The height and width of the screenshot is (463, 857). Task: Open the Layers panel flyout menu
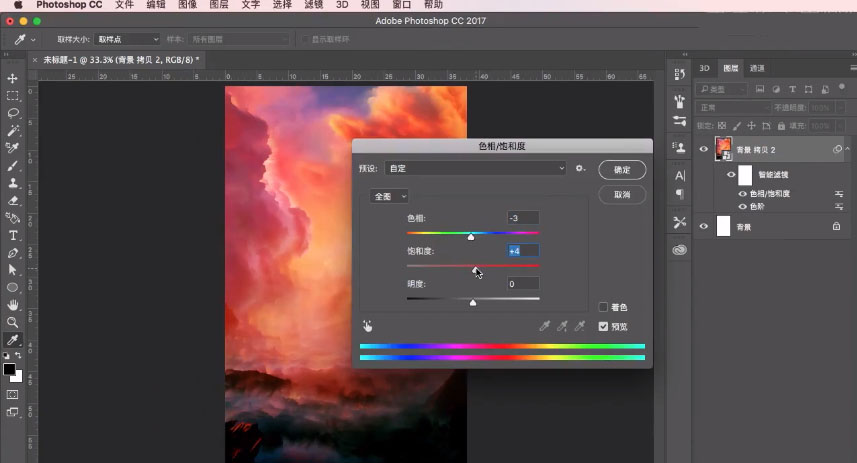point(853,68)
